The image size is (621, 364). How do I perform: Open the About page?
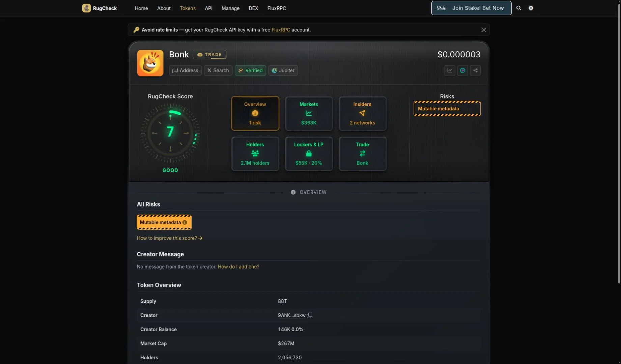point(164,8)
